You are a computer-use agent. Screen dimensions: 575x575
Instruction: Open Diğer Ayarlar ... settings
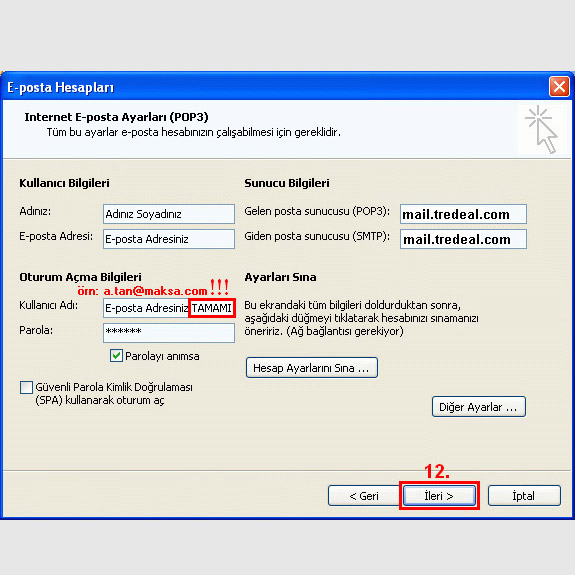pos(479,407)
